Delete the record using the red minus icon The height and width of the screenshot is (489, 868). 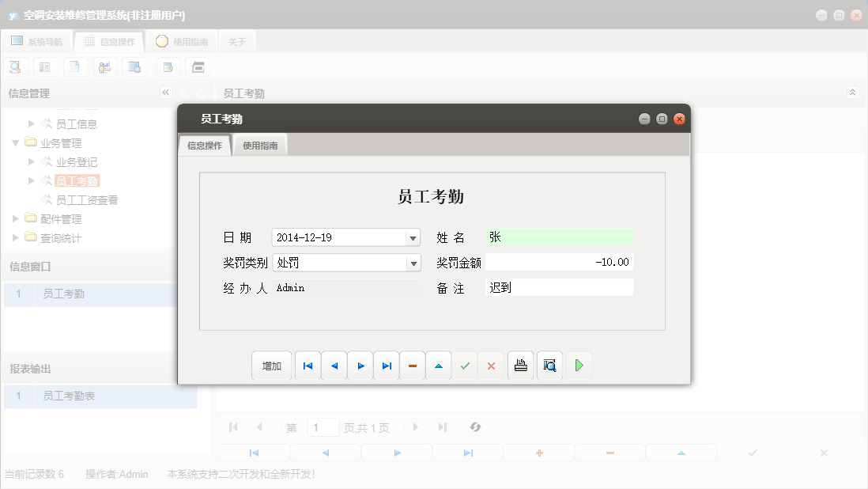[x=412, y=365]
